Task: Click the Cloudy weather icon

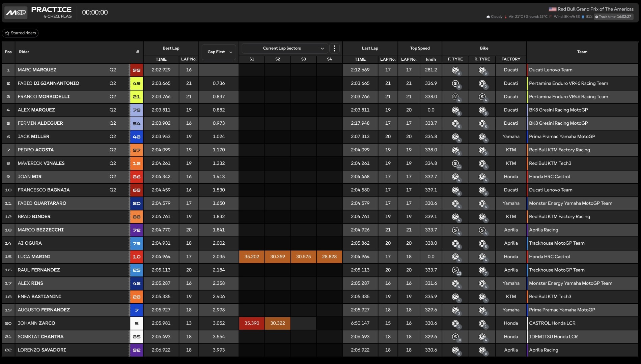Action: pyautogui.click(x=488, y=17)
